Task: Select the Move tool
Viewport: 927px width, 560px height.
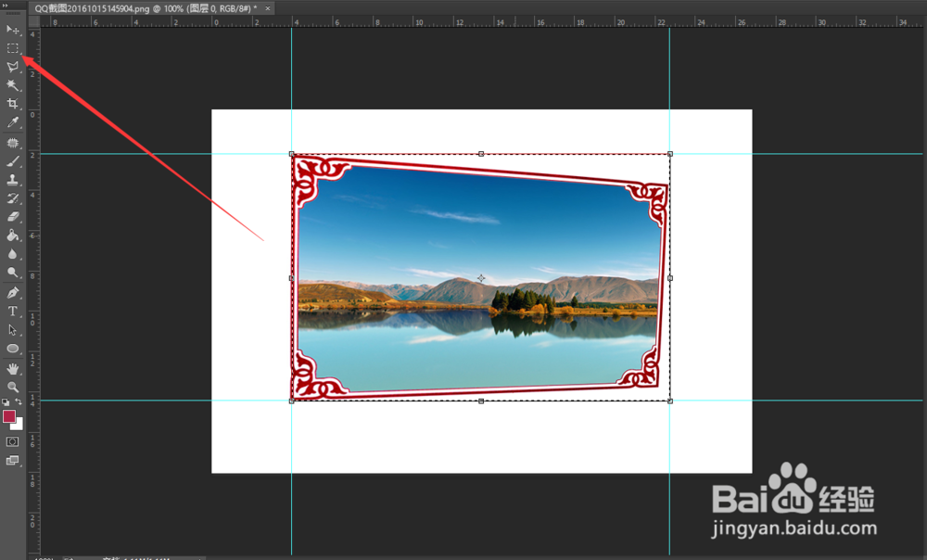Action: click(x=12, y=29)
